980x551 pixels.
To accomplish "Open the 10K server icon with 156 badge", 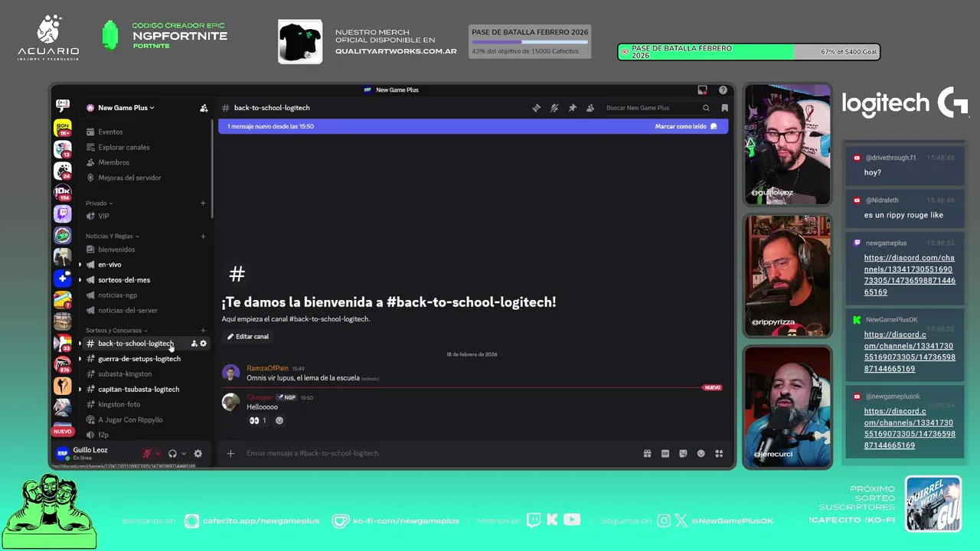I will (x=63, y=192).
